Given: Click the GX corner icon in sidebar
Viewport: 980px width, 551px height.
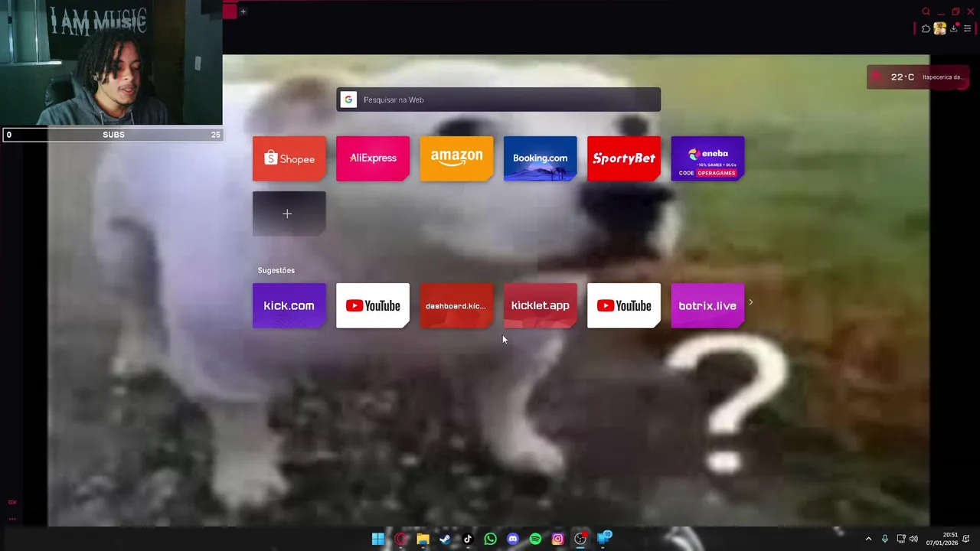Looking at the screenshot, I should 12,502.
